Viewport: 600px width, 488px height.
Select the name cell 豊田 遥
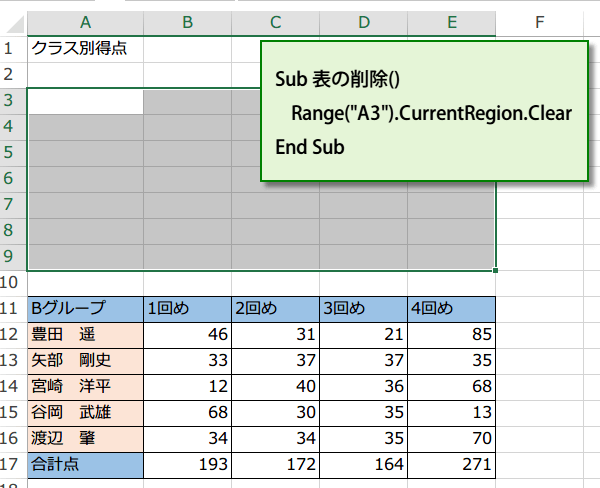[x=85, y=334]
